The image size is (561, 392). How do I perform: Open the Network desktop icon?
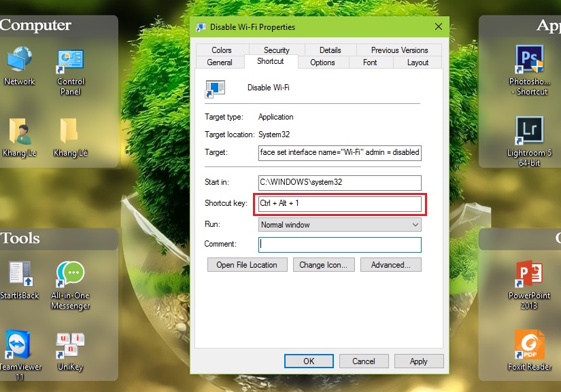coord(19,66)
